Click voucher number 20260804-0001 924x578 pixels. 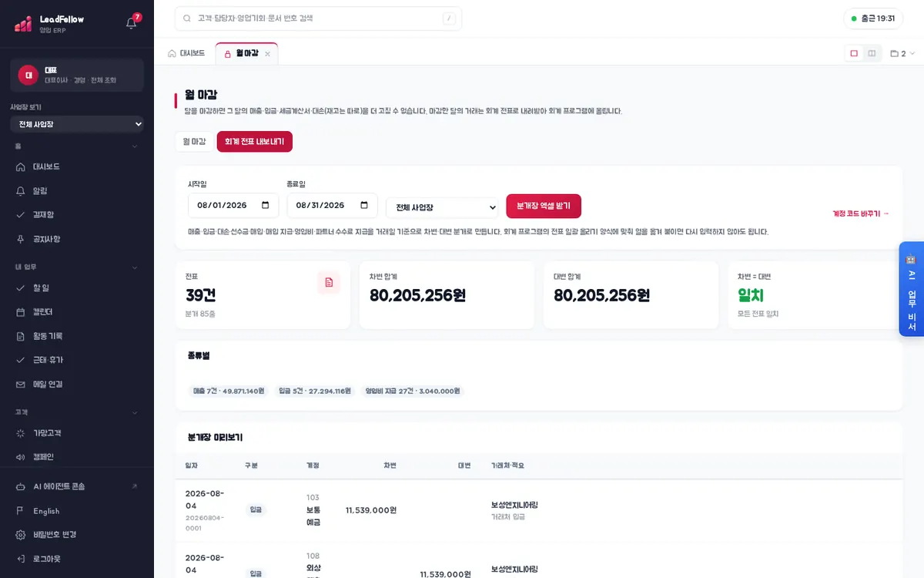tap(205, 523)
